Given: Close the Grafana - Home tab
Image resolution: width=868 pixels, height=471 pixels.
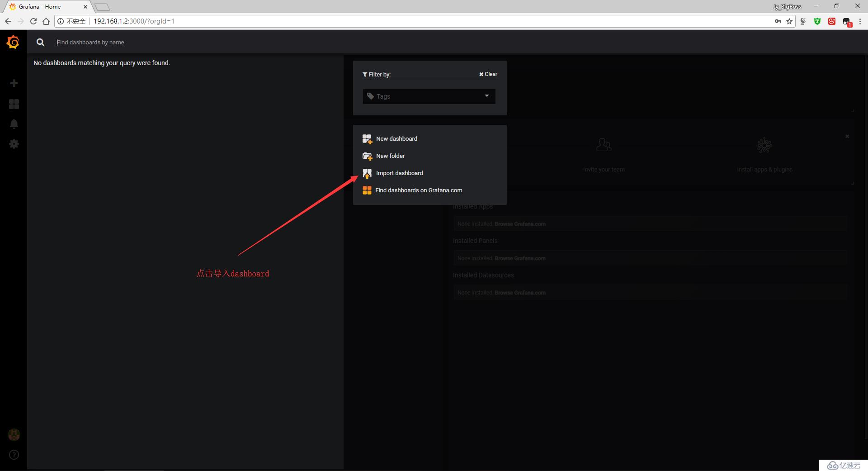Looking at the screenshot, I should coord(85,7).
